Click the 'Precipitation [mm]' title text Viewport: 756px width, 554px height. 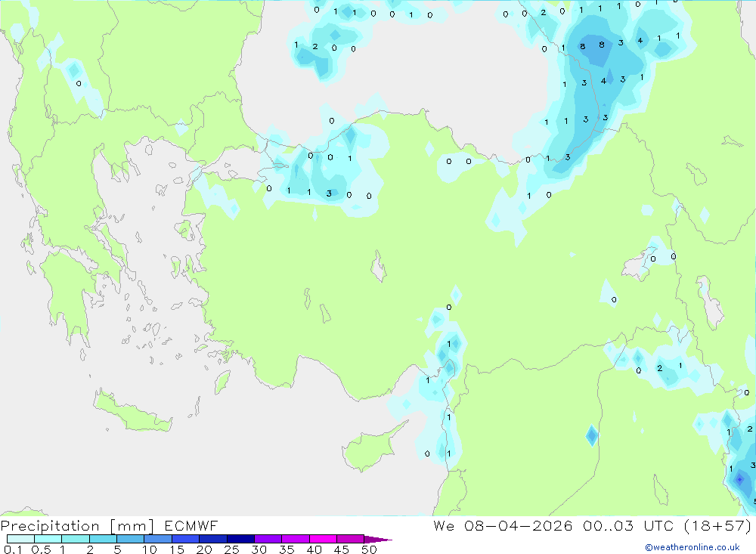point(77,526)
